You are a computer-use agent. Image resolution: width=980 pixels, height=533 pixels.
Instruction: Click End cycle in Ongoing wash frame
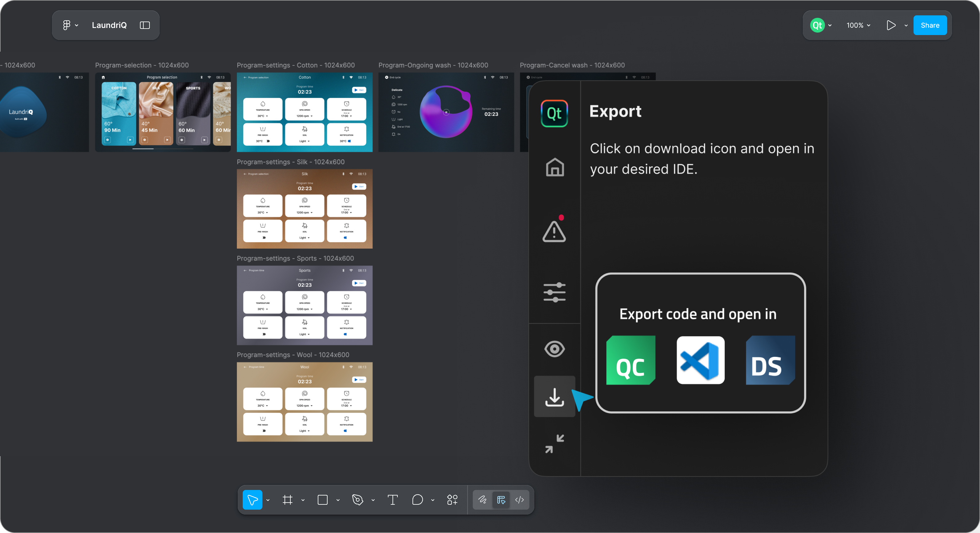392,77
